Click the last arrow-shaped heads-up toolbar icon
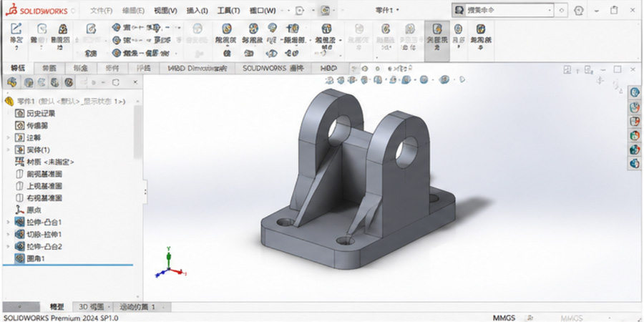Viewport: 644px width, 322px height. click(462, 79)
